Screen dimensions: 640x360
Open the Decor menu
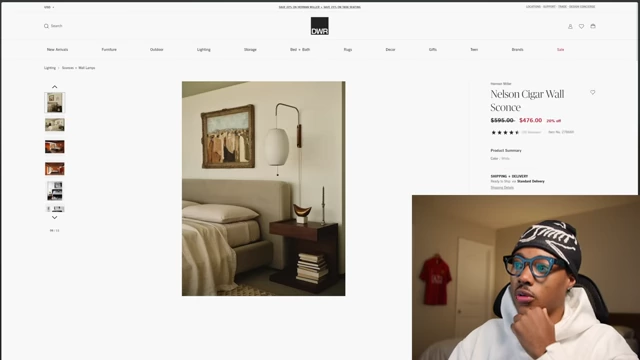coord(391,49)
